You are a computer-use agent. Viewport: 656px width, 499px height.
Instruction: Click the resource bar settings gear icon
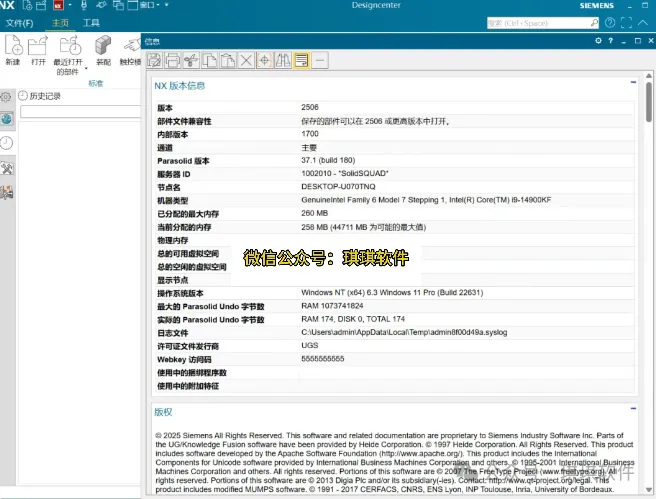[6, 97]
